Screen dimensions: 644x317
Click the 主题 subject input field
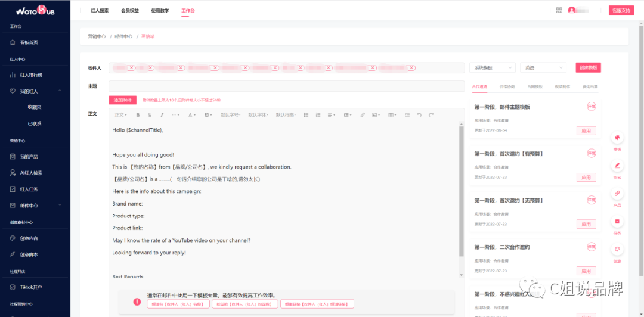(287, 86)
